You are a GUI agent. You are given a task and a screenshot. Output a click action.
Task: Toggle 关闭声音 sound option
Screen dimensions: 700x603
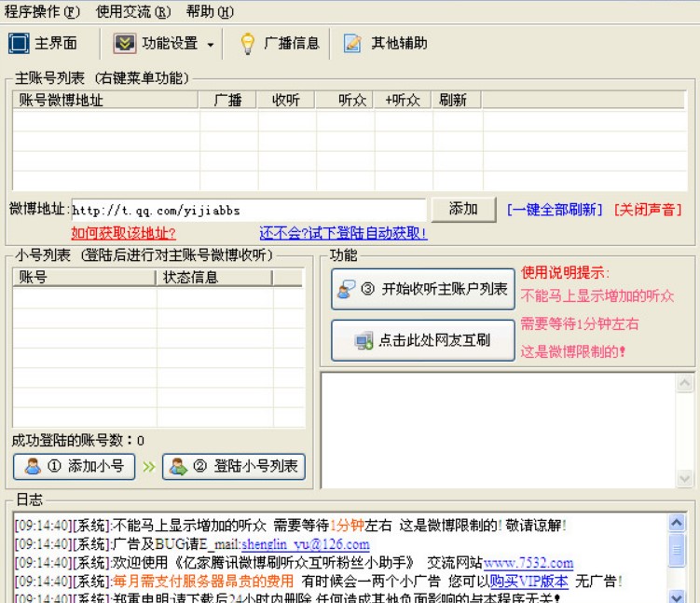click(x=648, y=210)
